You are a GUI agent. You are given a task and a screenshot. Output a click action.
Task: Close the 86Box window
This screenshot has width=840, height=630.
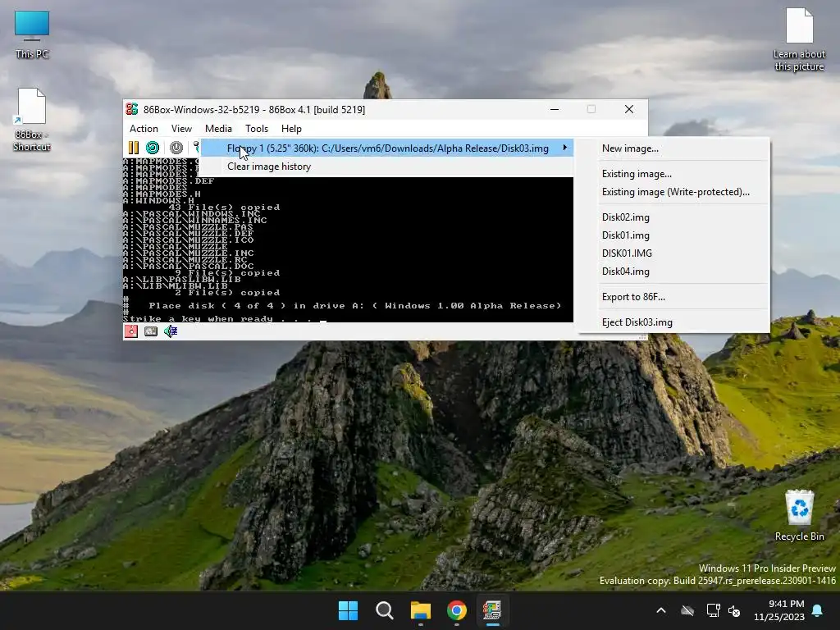(629, 109)
